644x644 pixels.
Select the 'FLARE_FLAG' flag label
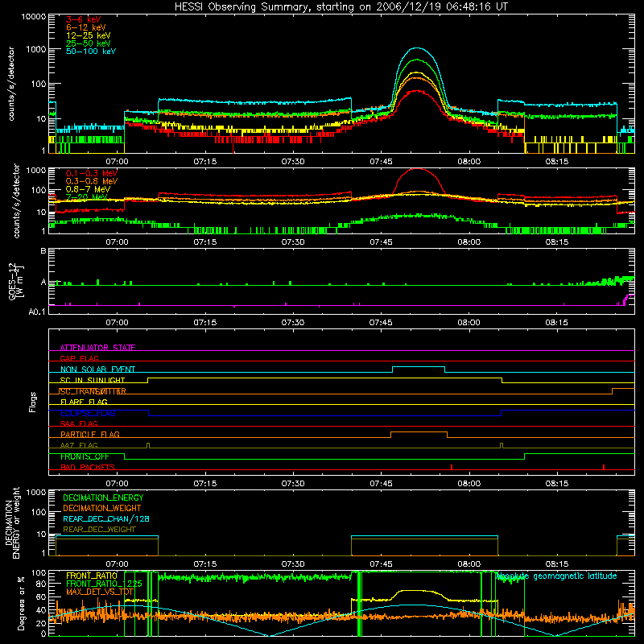coord(84,402)
